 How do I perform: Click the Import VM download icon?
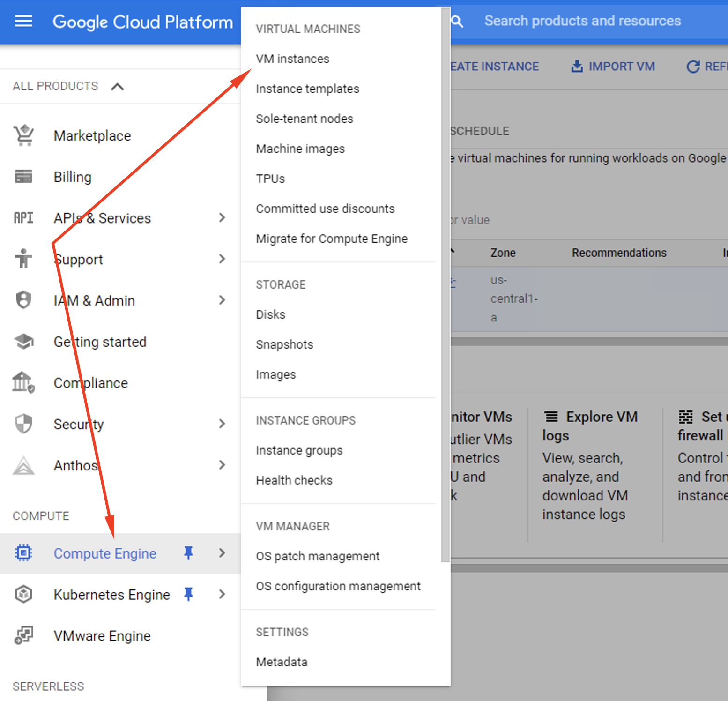click(577, 67)
